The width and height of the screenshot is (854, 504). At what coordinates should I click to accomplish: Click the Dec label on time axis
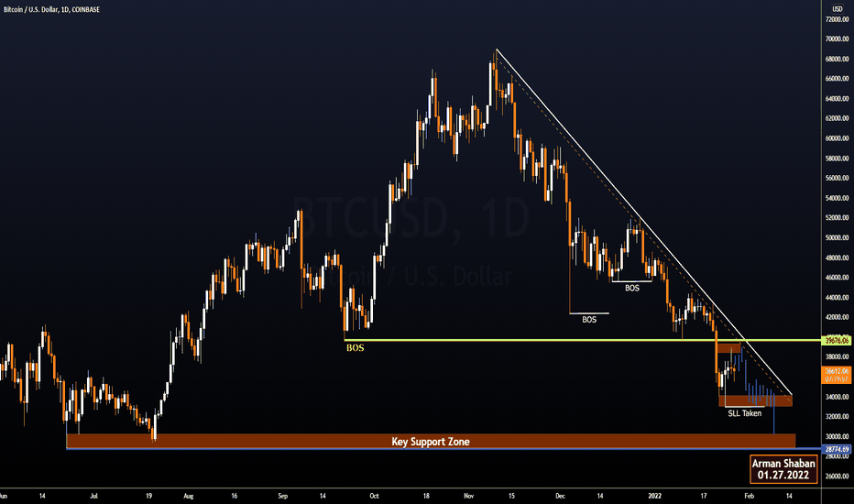point(561,496)
